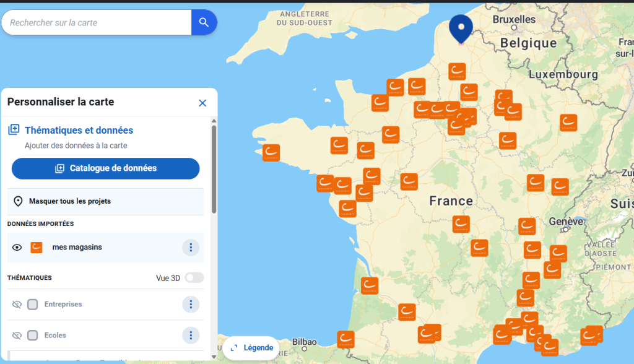Screen dimensions: 634x364
Task: Click the 'mes magasins' layer name
Action: click(x=77, y=247)
